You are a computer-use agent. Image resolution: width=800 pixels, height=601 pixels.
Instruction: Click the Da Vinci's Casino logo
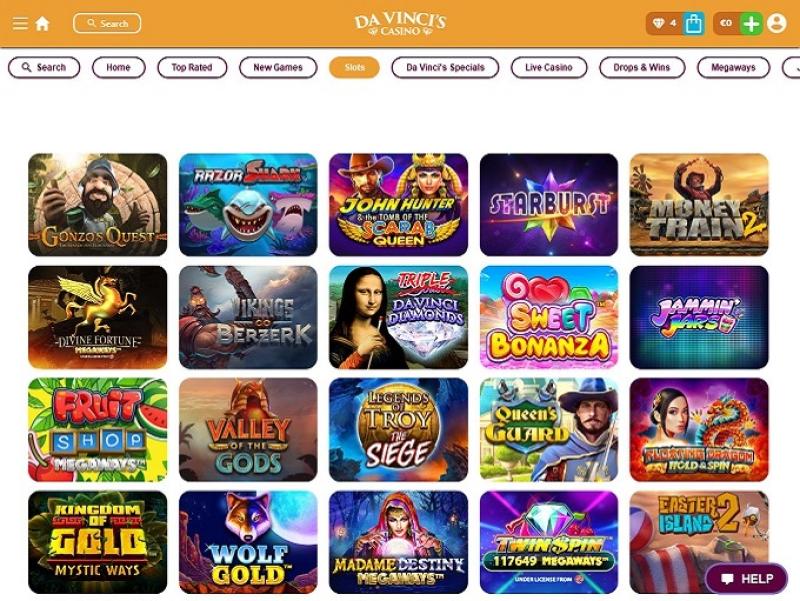coord(400,23)
